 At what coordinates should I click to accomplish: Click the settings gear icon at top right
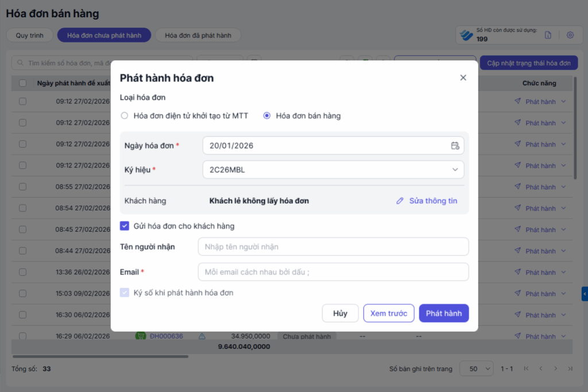(x=570, y=35)
